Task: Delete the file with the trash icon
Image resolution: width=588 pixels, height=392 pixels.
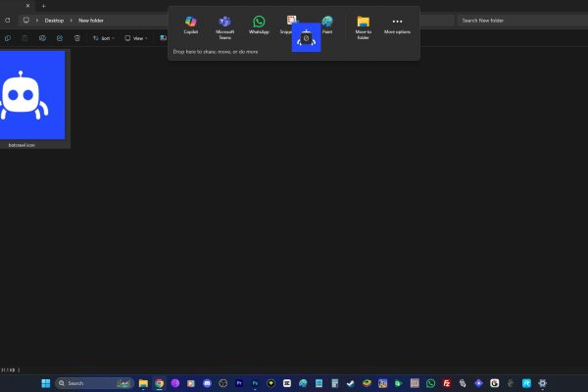Action: (76, 38)
